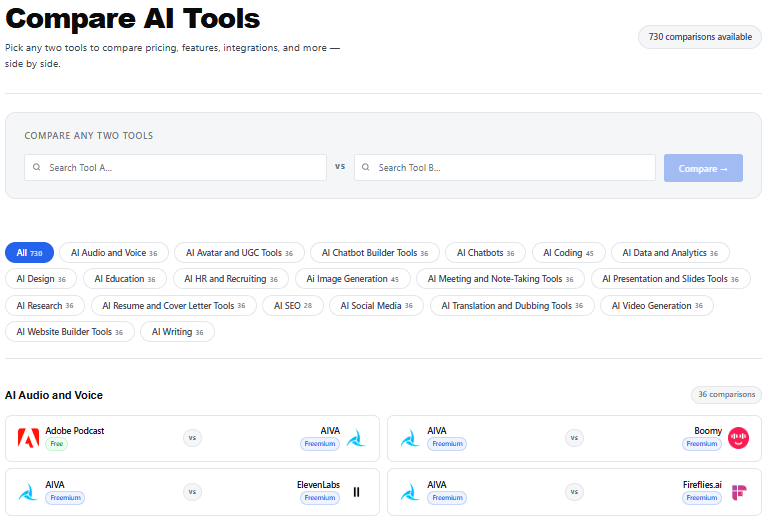Click the AIVA logo in the Adobe Podcast card
783x522 pixels.
pos(357,438)
